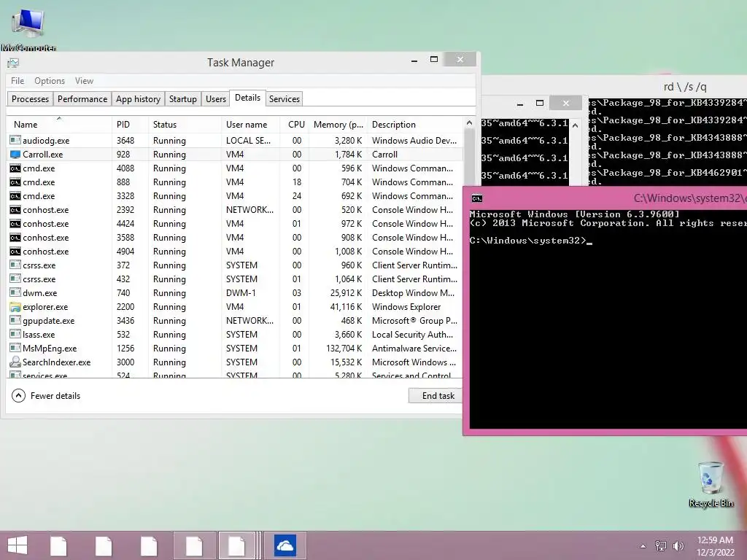Screen dimensions: 747x560
Task: Click the clock showing 12:59 AM
Action: pyautogui.click(x=715, y=540)
